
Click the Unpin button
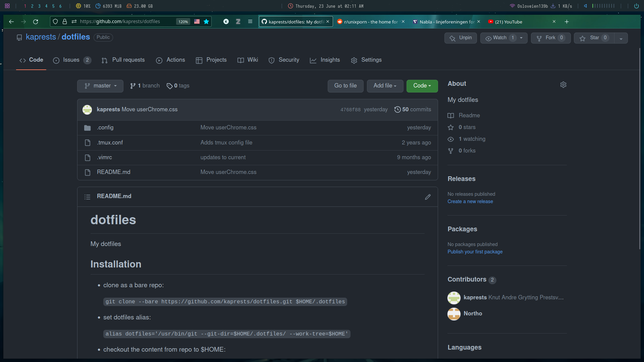[x=461, y=38]
